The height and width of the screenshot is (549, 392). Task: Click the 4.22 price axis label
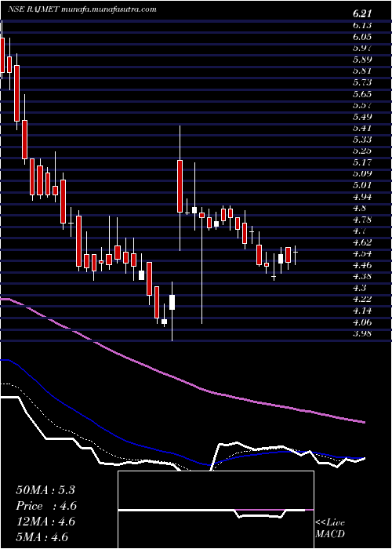(x=362, y=299)
